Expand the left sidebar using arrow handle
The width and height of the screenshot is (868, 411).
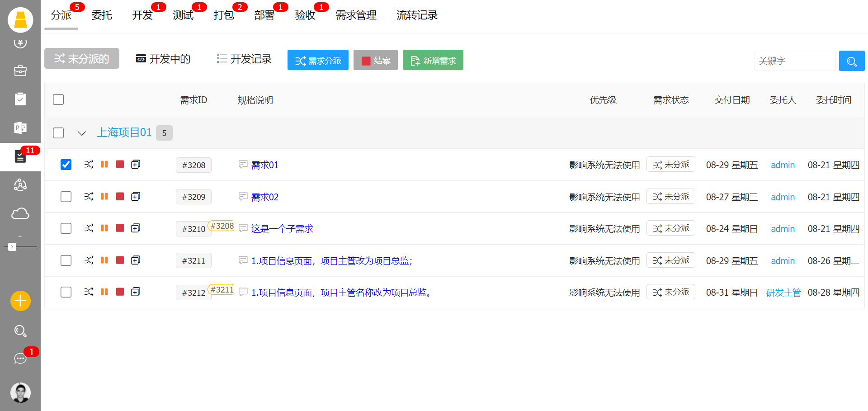[x=12, y=247]
